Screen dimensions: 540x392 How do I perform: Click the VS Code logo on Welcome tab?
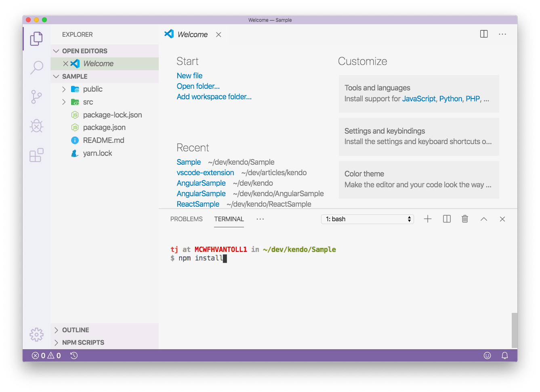tap(169, 34)
